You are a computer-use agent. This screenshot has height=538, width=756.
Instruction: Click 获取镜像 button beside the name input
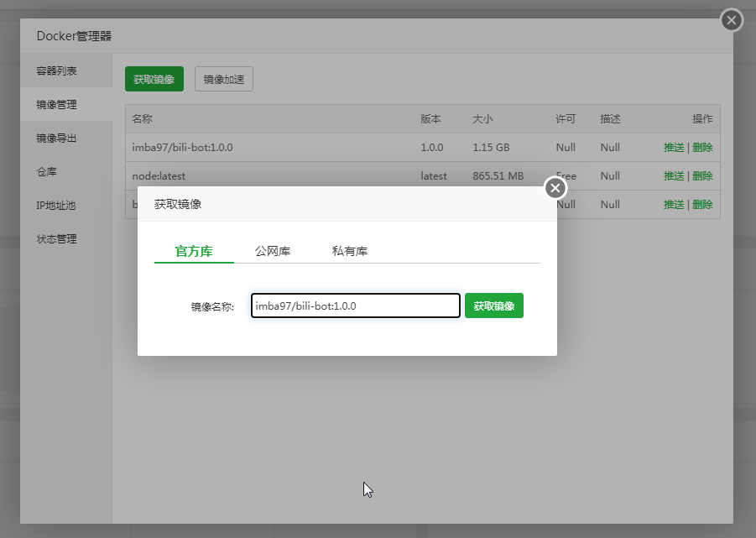click(494, 306)
